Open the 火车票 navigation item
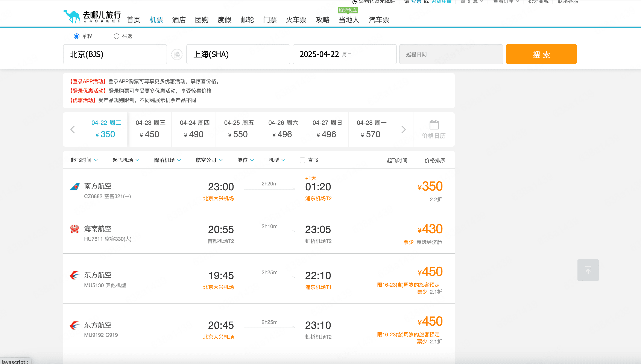 (296, 20)
